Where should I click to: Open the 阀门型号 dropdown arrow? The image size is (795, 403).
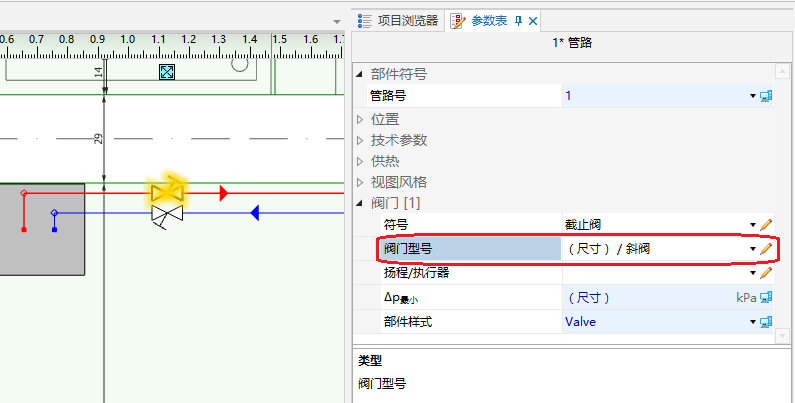click(x=752, y=248)
